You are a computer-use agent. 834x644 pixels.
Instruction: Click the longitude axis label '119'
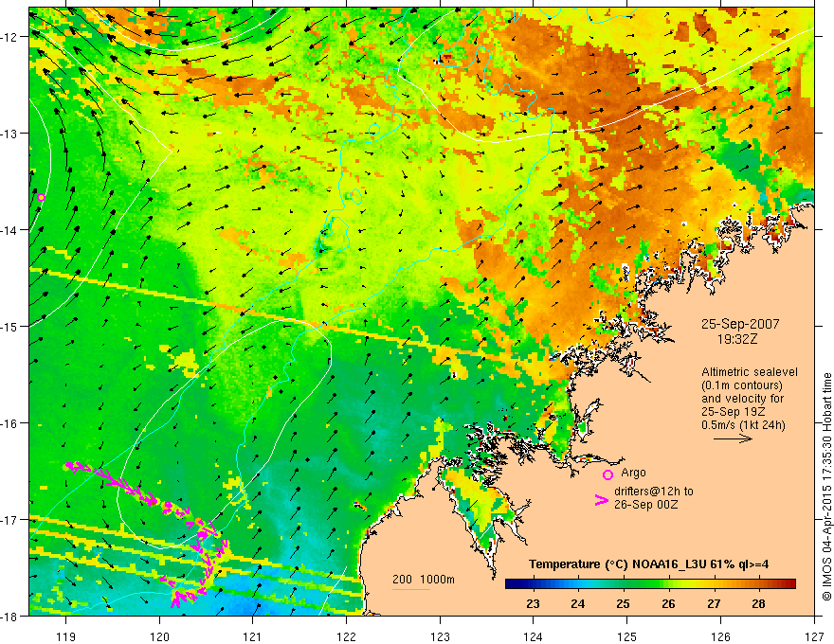tap(66, 636)
